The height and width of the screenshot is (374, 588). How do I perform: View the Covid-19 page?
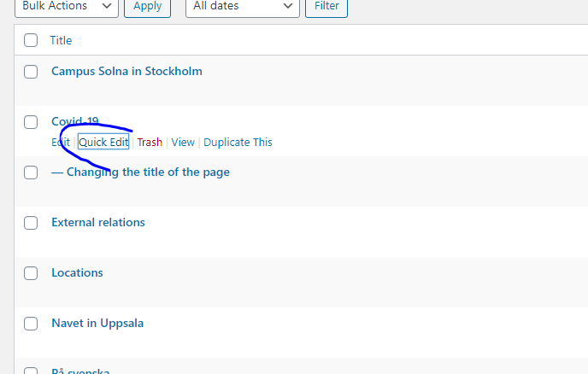click(183, 142)
